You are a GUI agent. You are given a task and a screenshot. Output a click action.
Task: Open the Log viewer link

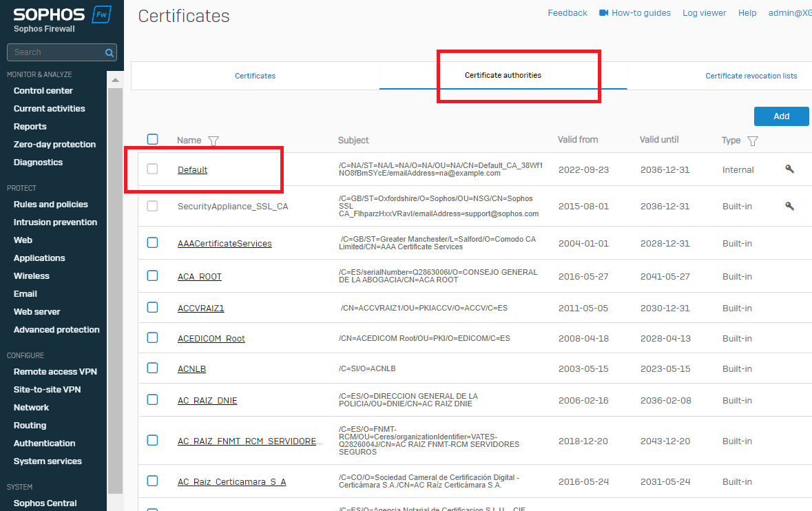tap(705, 13)
